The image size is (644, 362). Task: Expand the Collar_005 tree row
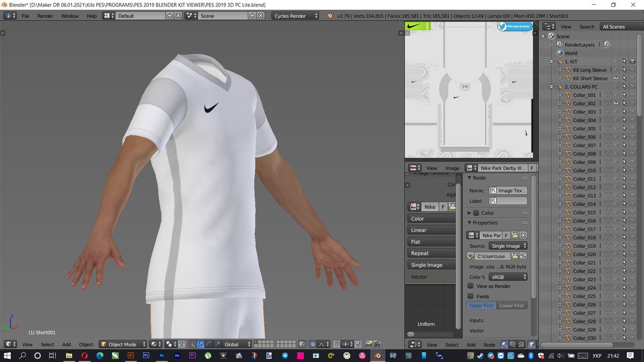[560, 129]
